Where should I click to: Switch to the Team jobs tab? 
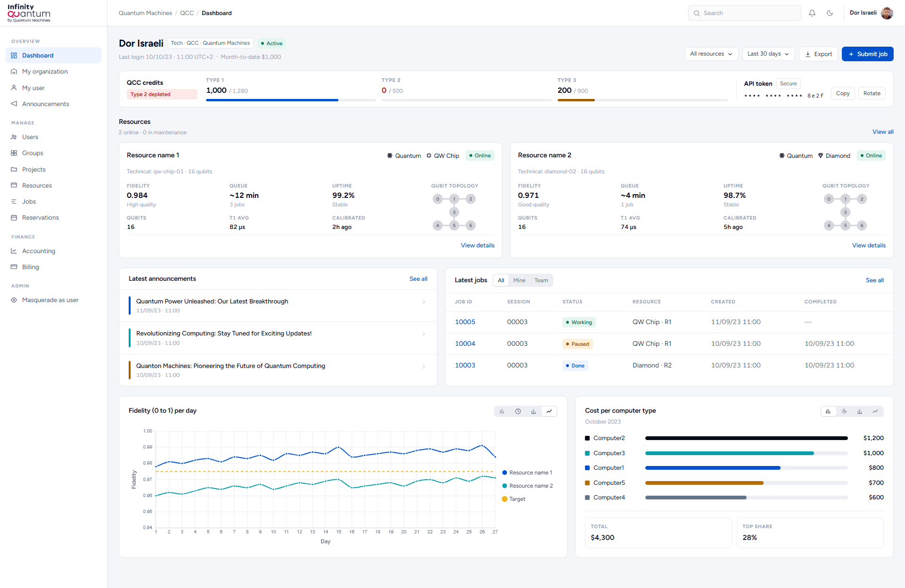tap(541, 280)
